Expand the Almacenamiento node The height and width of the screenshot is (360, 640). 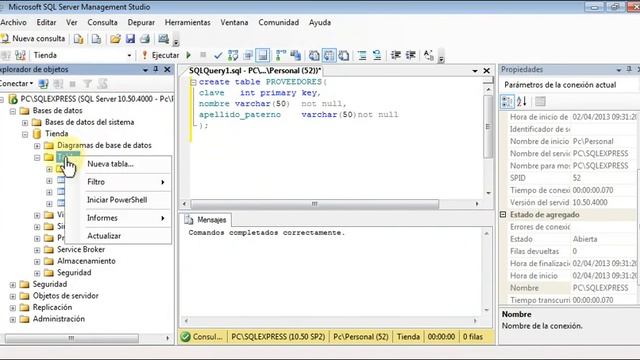[37, 261]
